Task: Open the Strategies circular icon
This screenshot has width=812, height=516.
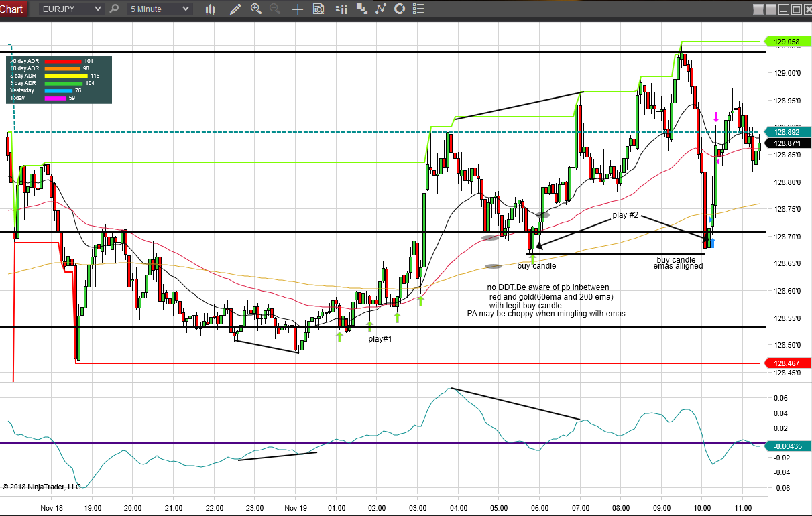Action: pyautogui.click(x=400, y=9)
